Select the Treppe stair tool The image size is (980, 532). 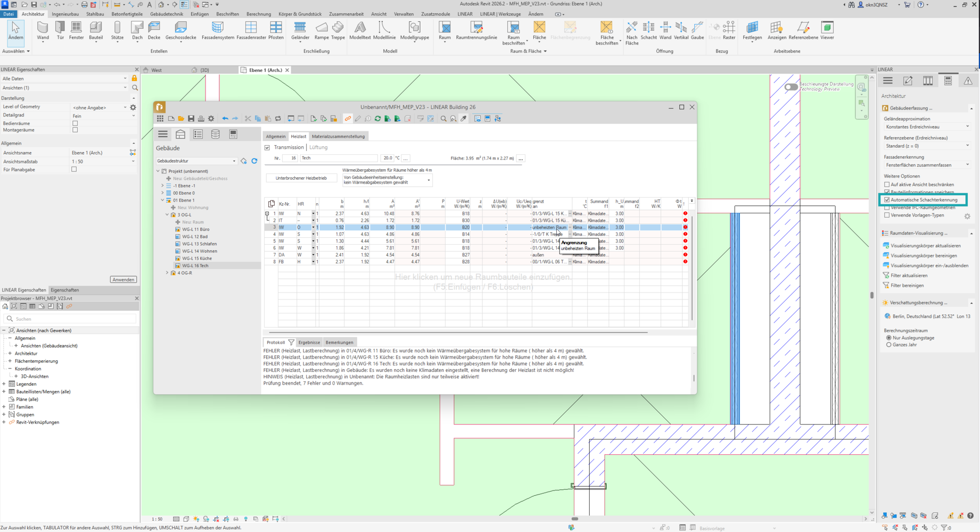click(x=338, y=30)
